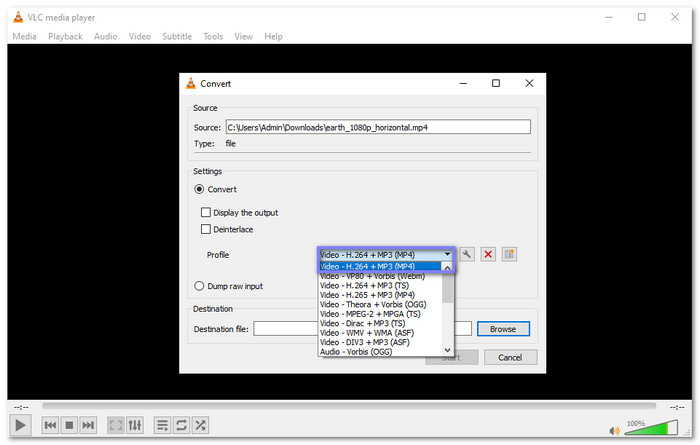The width and height of the screenshot is (700, 445).
Task: Collapse the Profile dropdown combo box
Action: [386, 255]
